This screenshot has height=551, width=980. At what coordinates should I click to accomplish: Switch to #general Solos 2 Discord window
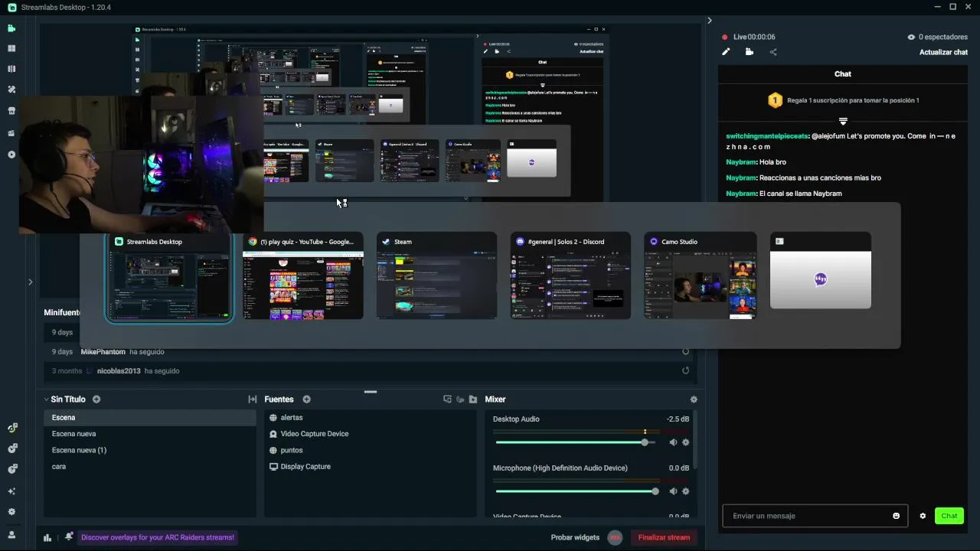coord(570,277)
